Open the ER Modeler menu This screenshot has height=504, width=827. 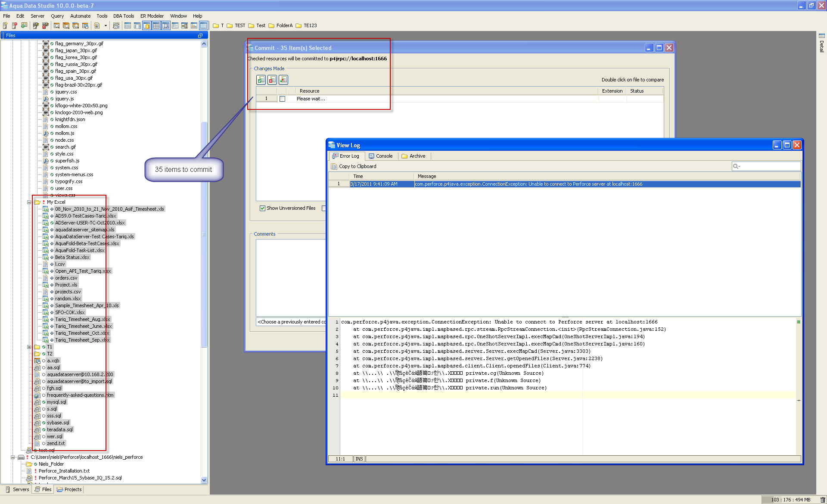coord(152,16)
